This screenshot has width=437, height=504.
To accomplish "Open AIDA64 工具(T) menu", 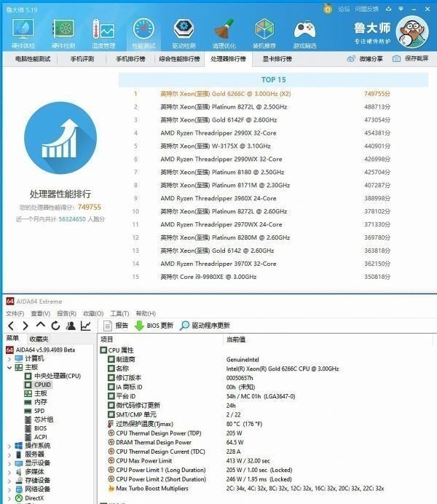I will pyautogui.click(x=119, y=313).
